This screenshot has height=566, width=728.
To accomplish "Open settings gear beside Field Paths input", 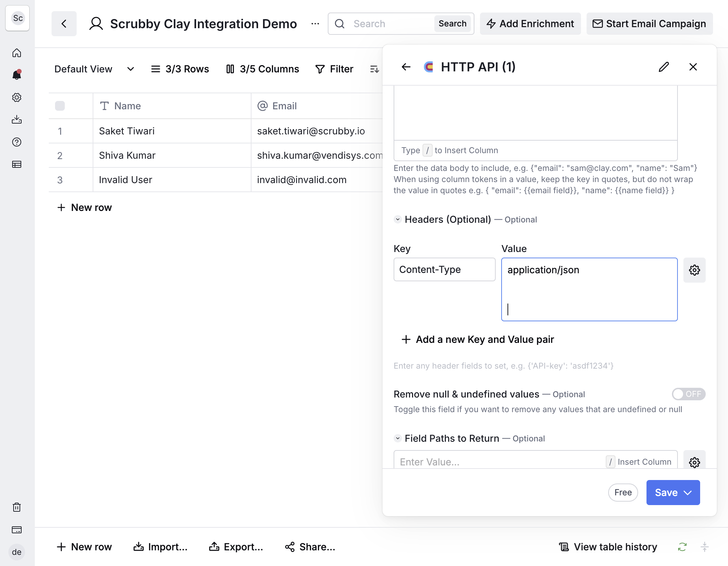I will tap(695, 462).
